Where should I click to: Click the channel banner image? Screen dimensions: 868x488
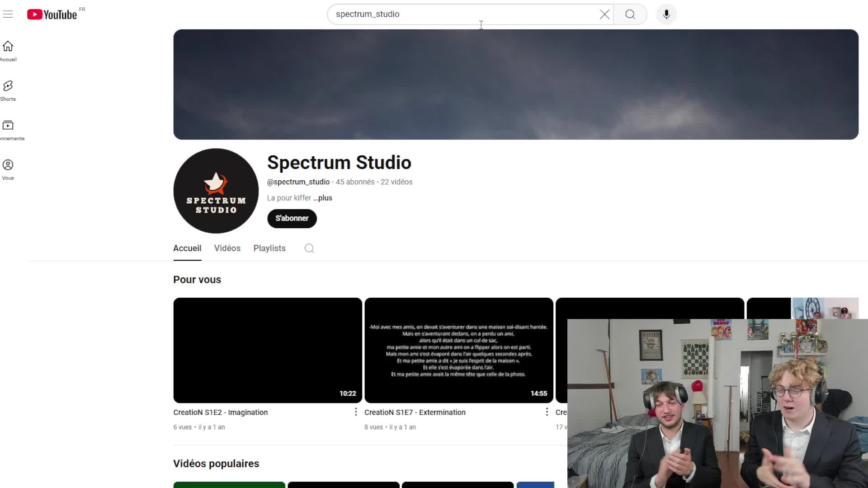pos(516,84)
